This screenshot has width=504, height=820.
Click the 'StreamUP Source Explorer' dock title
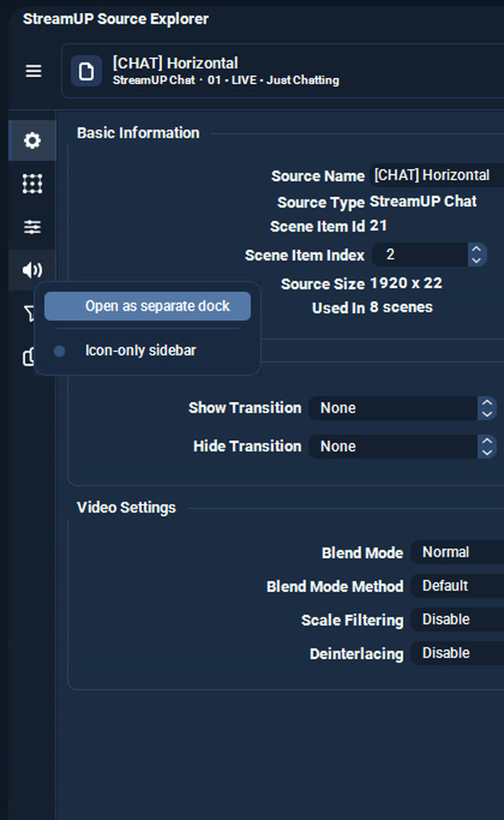pos(115,19)
